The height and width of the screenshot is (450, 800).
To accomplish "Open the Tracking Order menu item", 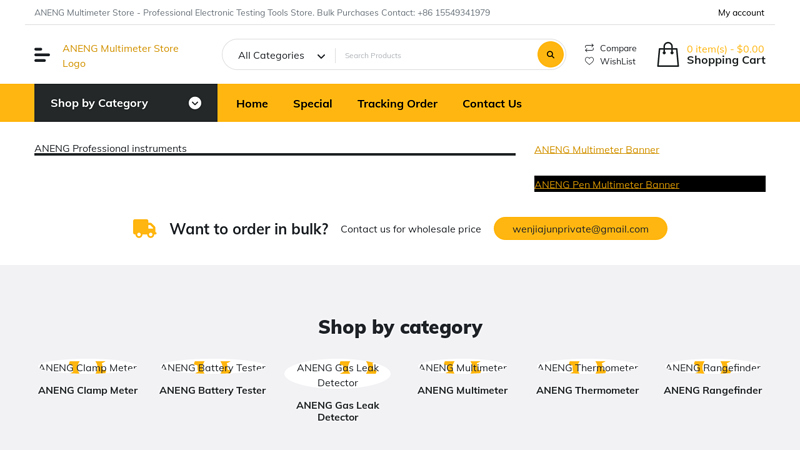I will point(397,104).
